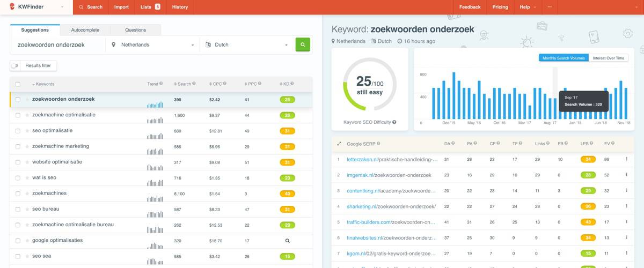This screenshot has width=644, height=268.
Task: Check the box for zoekwoorden onderzoek row
Action: 18,99
